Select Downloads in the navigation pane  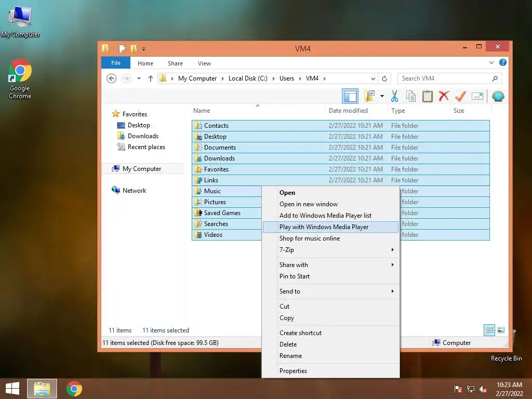[x=143, y=136]
